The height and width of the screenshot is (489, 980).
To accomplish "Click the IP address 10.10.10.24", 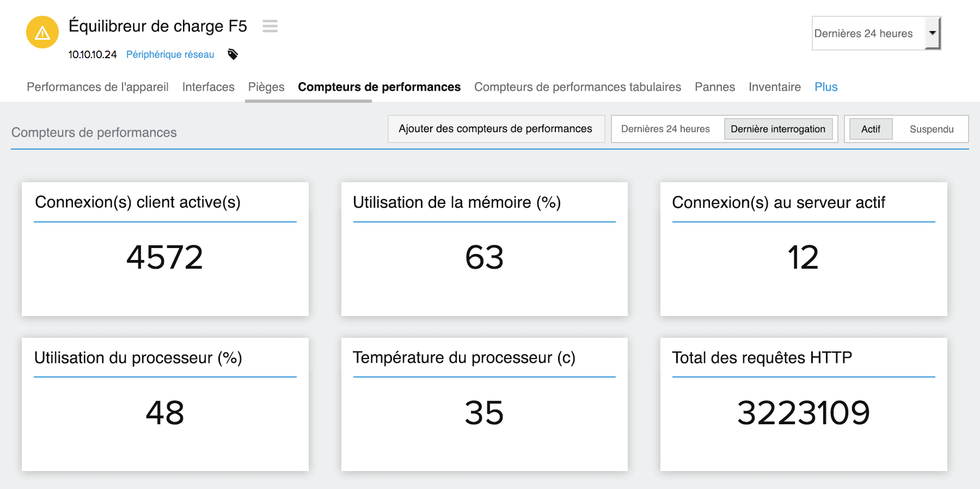I will [93, 54].
